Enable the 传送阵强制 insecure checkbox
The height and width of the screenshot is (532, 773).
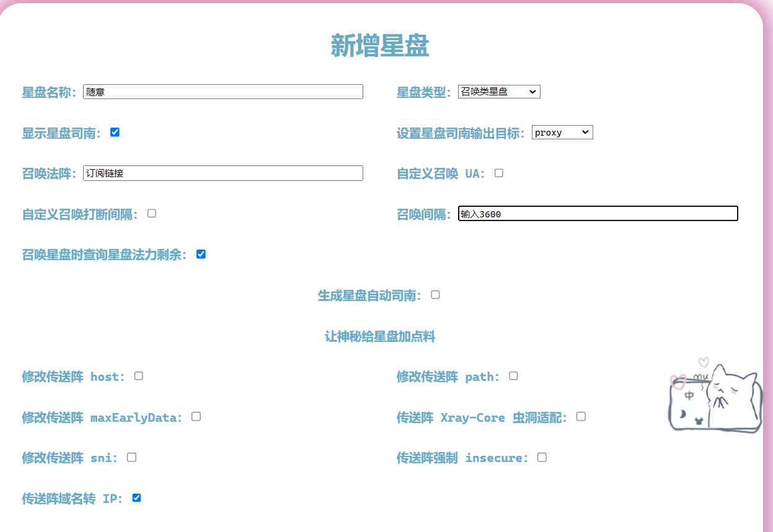click(x=542, y=457)
